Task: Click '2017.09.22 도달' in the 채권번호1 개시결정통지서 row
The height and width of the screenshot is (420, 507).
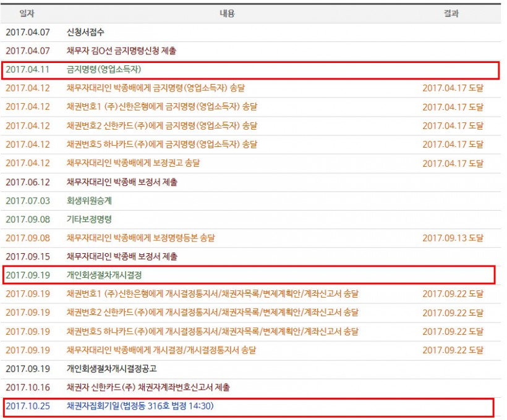Action: coord(453,294)
